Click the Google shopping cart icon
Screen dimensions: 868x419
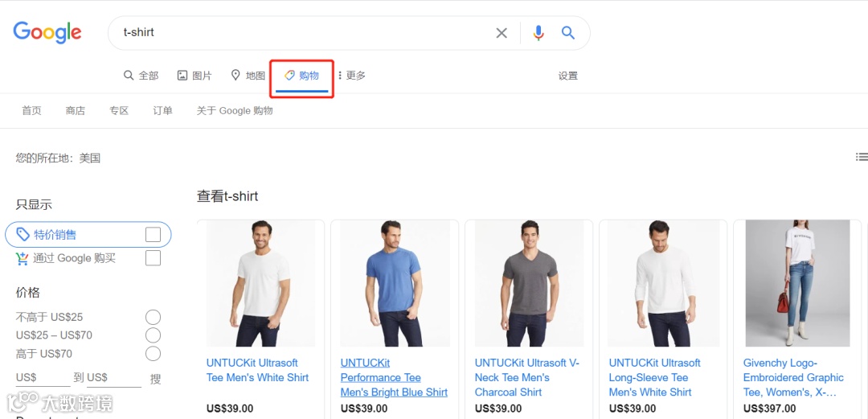click(x=23, y=258)
